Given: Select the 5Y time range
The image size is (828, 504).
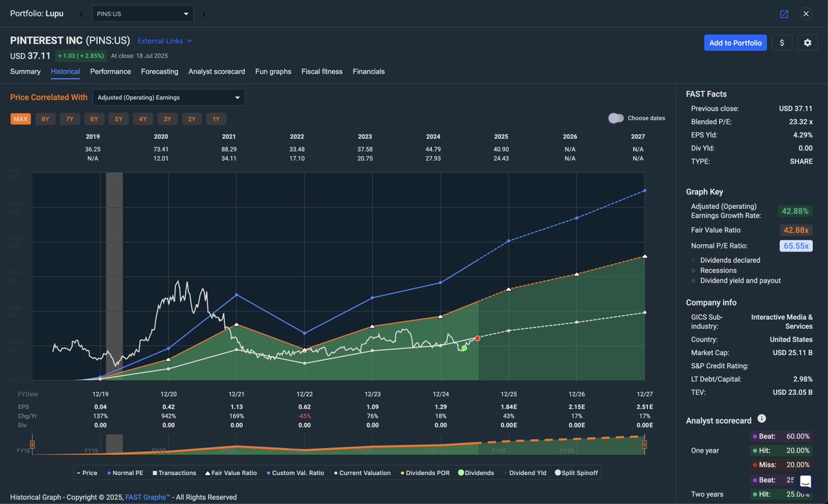Looking at the screenshot, I should point(119,119).
